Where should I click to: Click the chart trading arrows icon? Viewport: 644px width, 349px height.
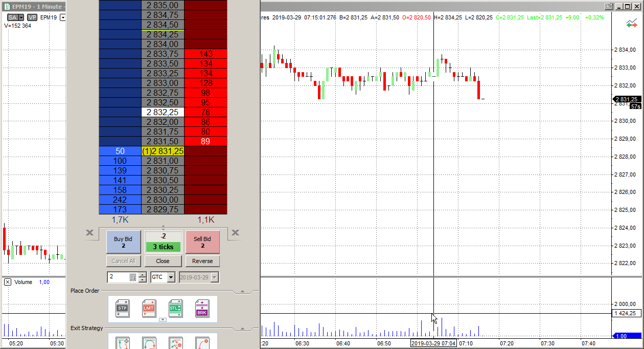click(632, 24)
